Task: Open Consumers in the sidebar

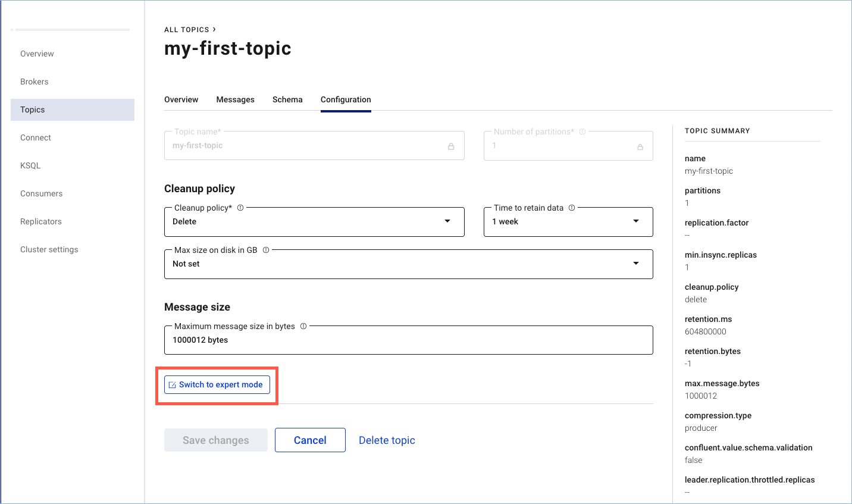Action: [x=41, y=193]
